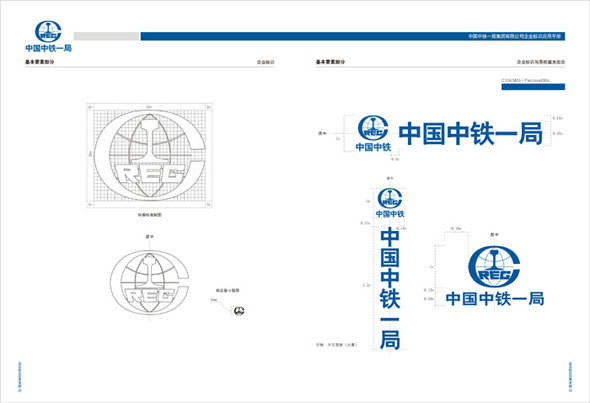
Task: Click 中国中铁一局 text under the header logo
Action: pos(49,48)
